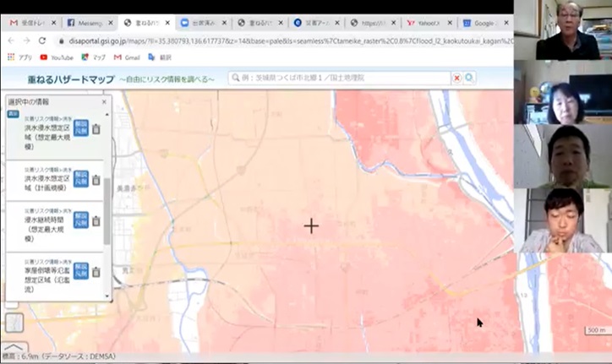612x364 pixels.
Task: Select the 家屋倒壊等氾濫想定区域（氾濫流） layer row
Action: point(55,277)
